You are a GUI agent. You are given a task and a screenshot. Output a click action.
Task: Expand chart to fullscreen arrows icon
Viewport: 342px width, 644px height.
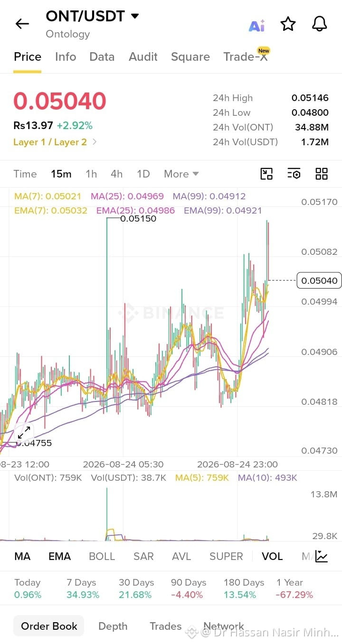[x=24, y=433]
